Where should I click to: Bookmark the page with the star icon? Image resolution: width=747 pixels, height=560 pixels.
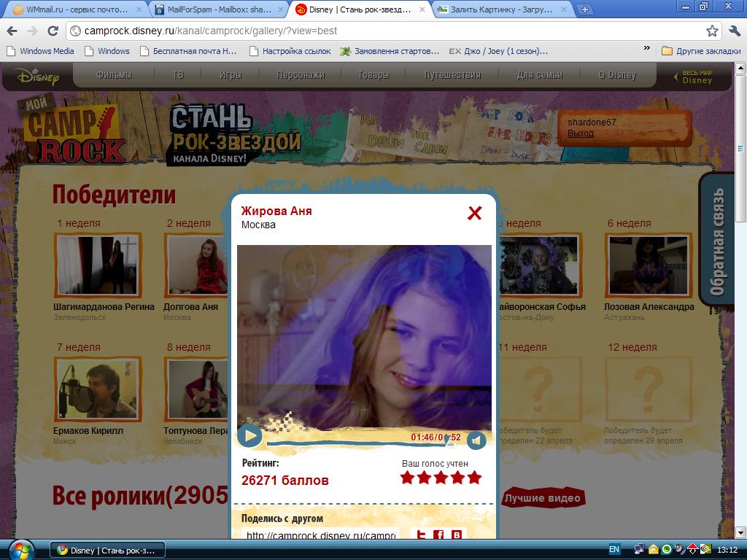[712, 31]
